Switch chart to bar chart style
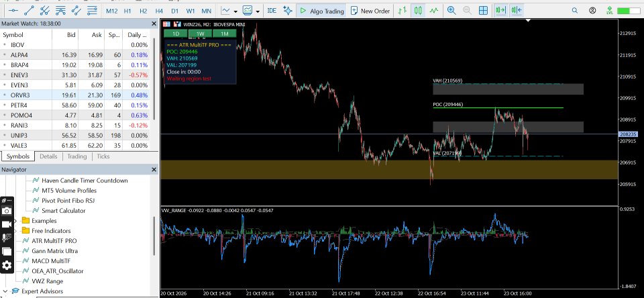Screen dimensions: 644x298 [x=403, y=11]
